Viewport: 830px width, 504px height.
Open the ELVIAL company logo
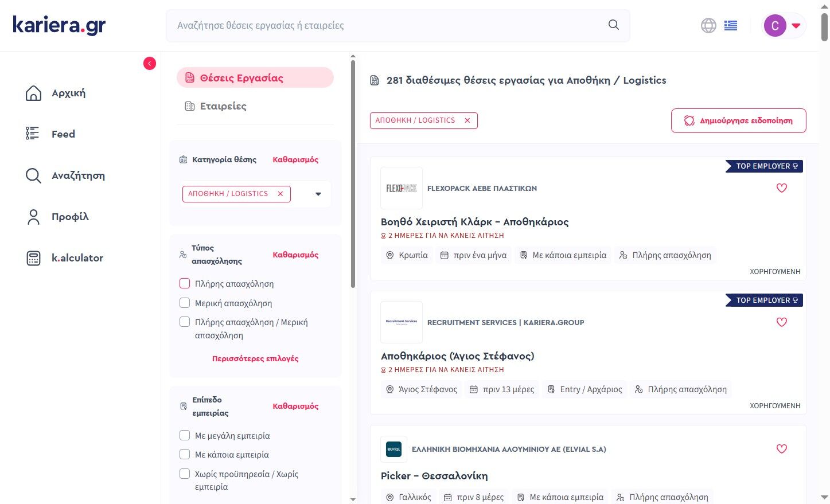click(x=394, y=450)
